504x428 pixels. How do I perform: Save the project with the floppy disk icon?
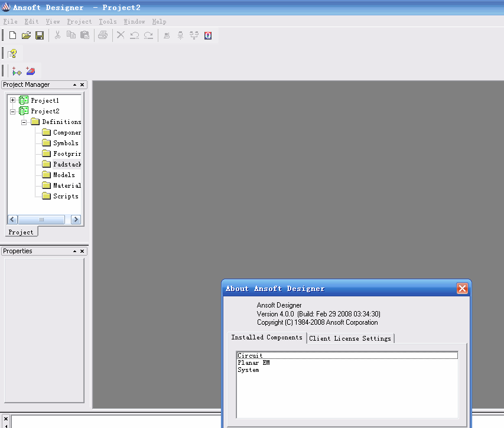coord(40,35)
